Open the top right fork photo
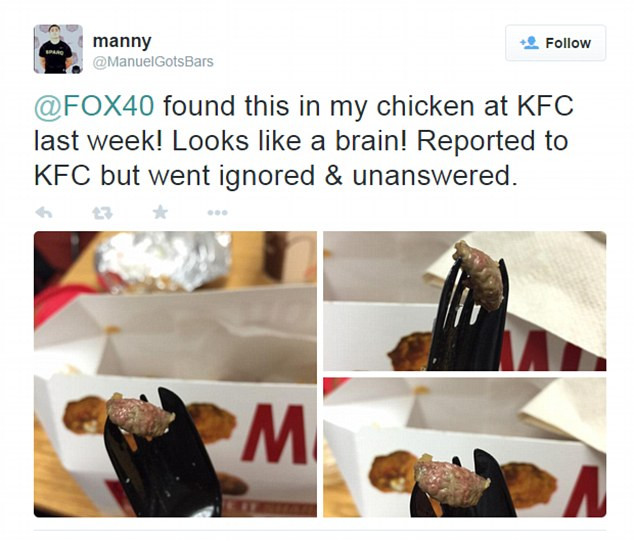The height and width of the screenshot is (541, 634). [465, 301]
